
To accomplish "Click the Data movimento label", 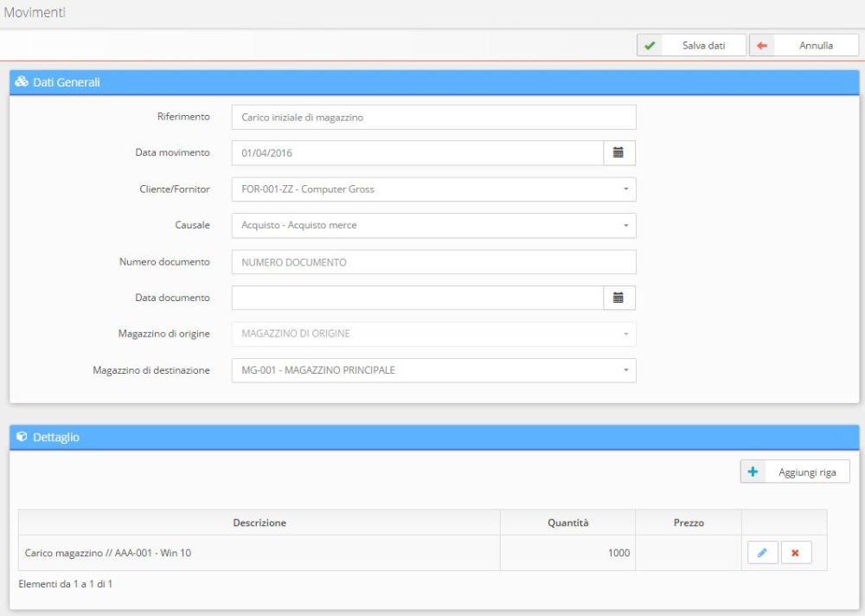I will point(172,152).
